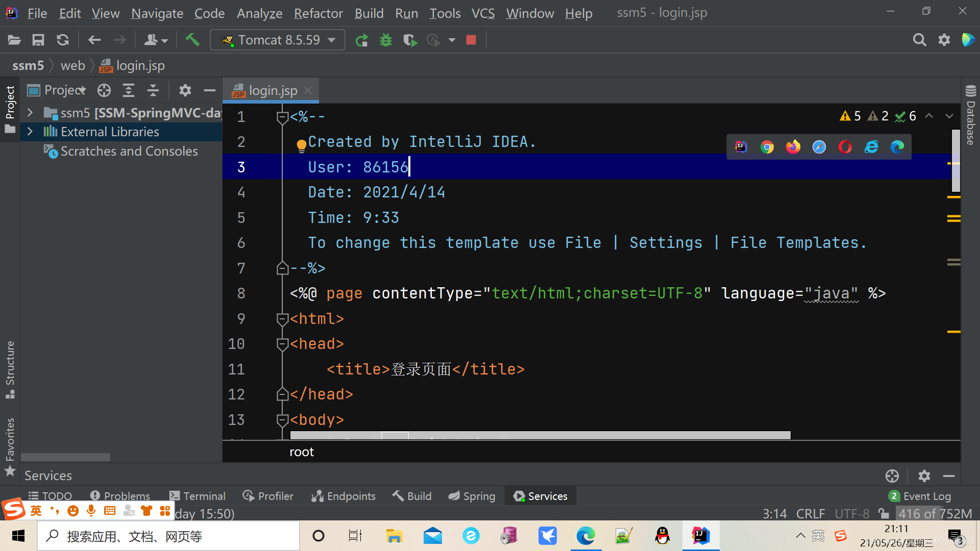The image size is (980, 551).
Task: Open Search Everywhere magnifier icon
Action: [919, 40]
